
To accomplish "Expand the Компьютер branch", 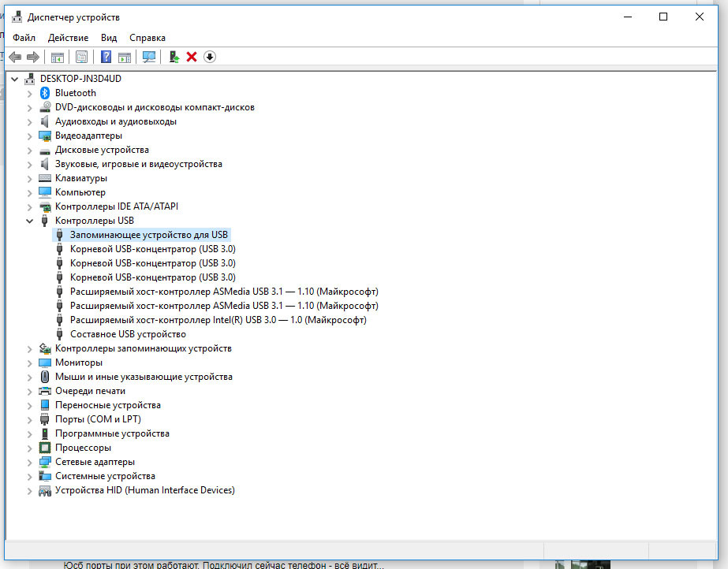I will (30, 193).
